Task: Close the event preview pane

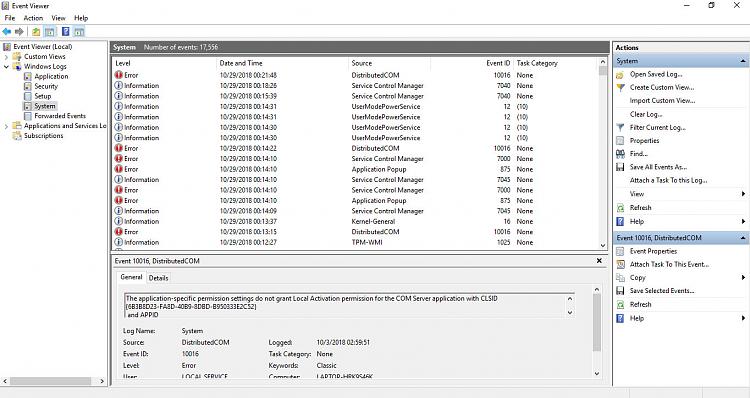Action: pos(599,261)
